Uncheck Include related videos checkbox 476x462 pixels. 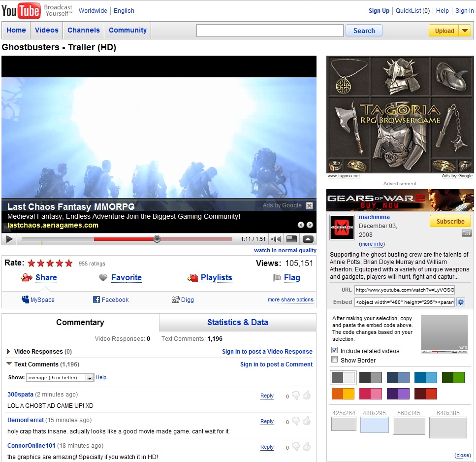[x=335, y=351]
